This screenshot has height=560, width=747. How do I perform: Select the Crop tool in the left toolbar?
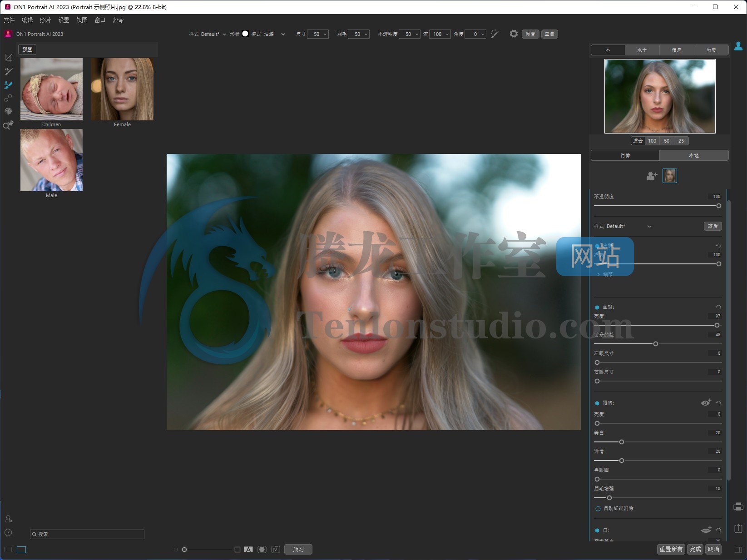8,58
